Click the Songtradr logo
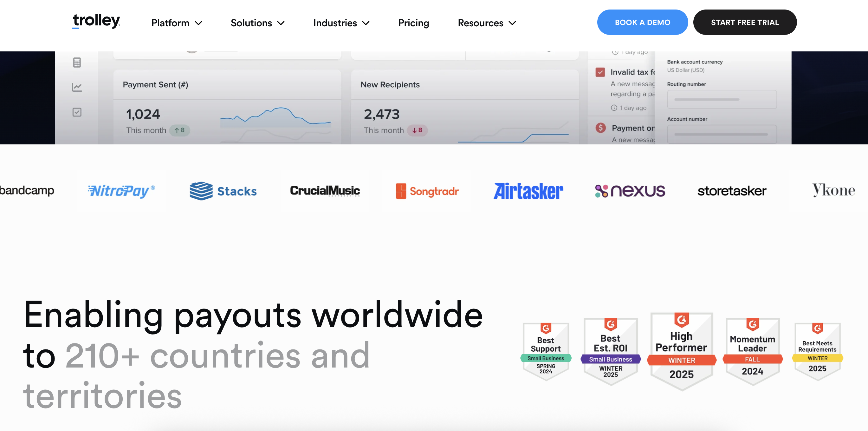This screenshot has width=868, height=431. [427, 191]
